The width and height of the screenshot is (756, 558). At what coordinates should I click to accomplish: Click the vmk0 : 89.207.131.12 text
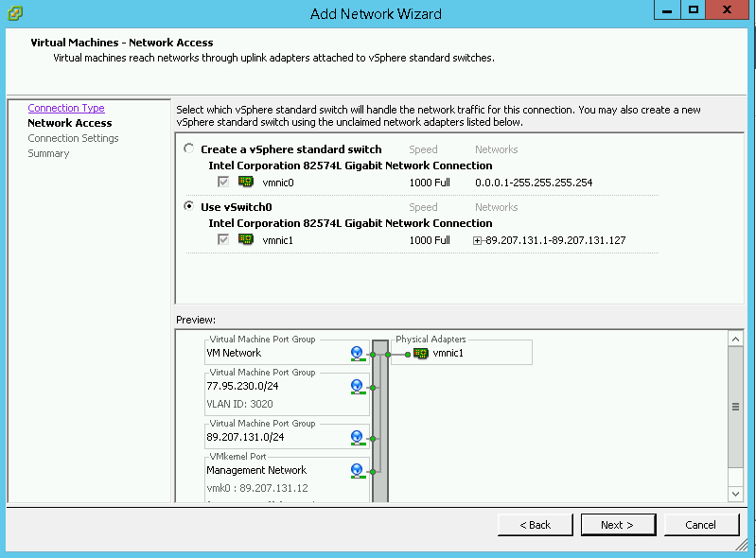point(257,488)
